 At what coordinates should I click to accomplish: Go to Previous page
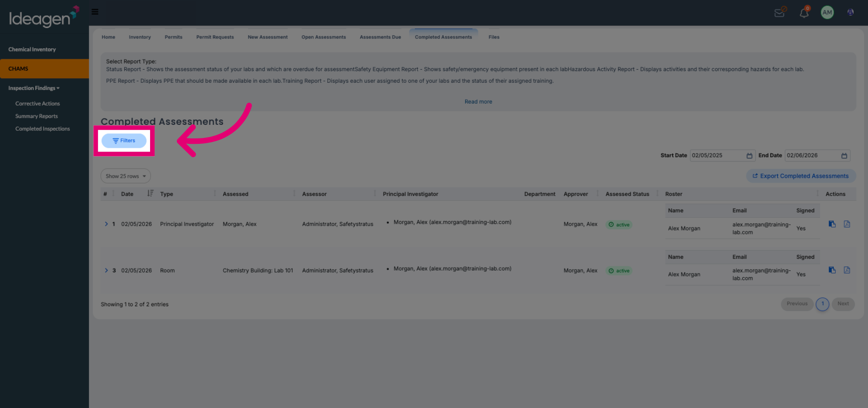pyautogui.click(x=797, y=304)
